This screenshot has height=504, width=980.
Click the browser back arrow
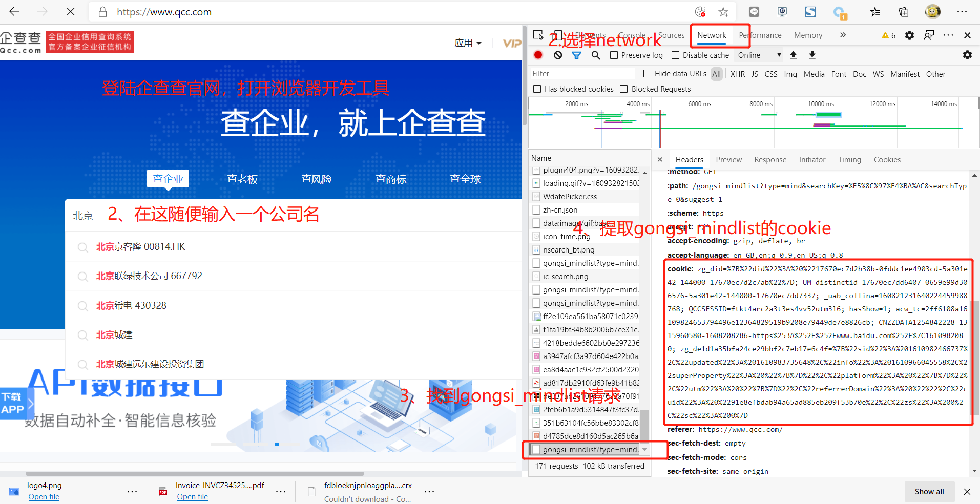[x=14, y=11]
